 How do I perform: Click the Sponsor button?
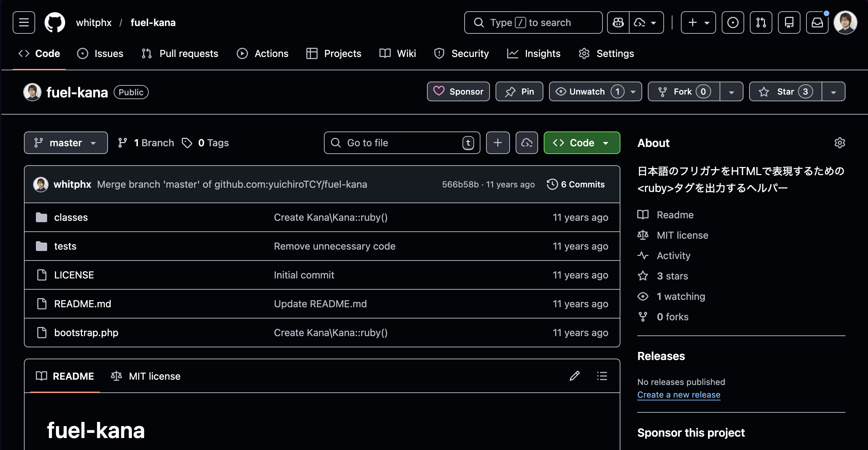pos(458,92)
